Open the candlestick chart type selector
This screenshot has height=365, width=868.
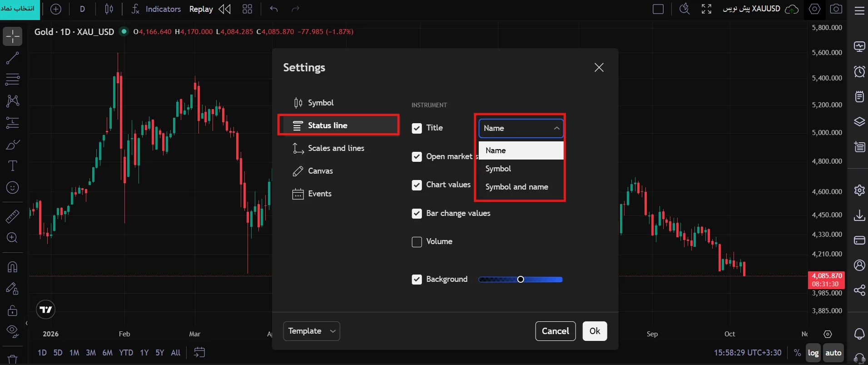tap(109, 9)
